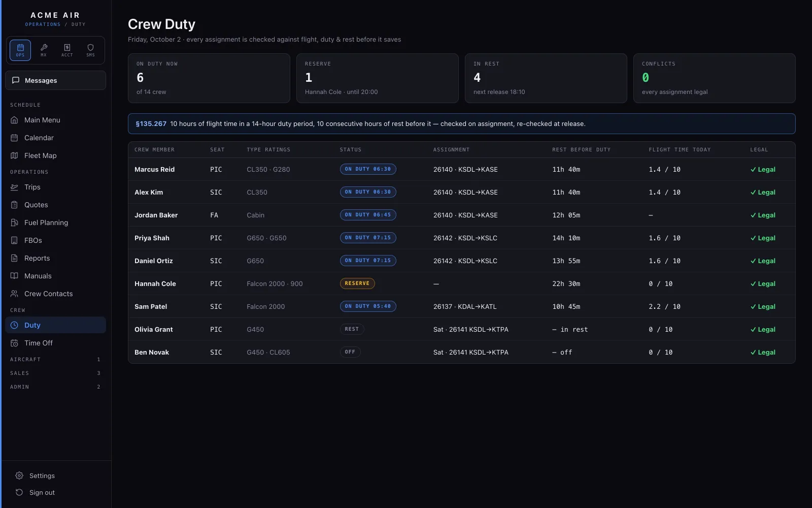Click Hannah Cole's RESERVE badge

click(x=357, y=283)
